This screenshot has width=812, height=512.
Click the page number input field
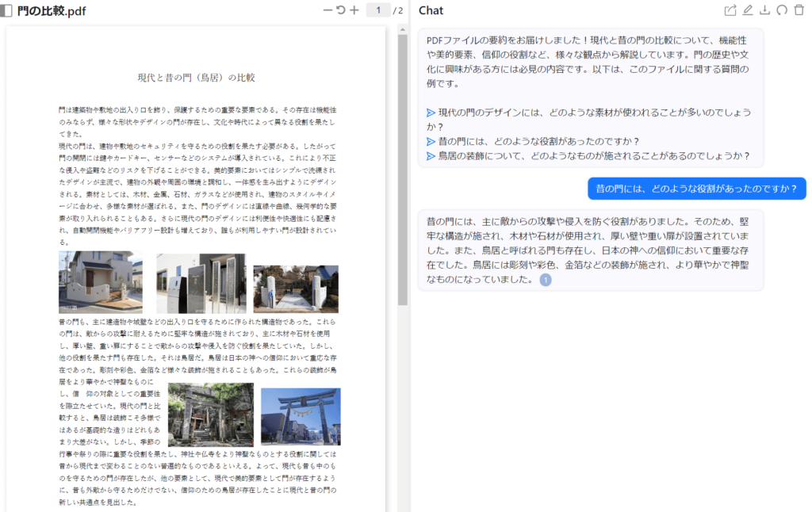(x=379, y=10)
